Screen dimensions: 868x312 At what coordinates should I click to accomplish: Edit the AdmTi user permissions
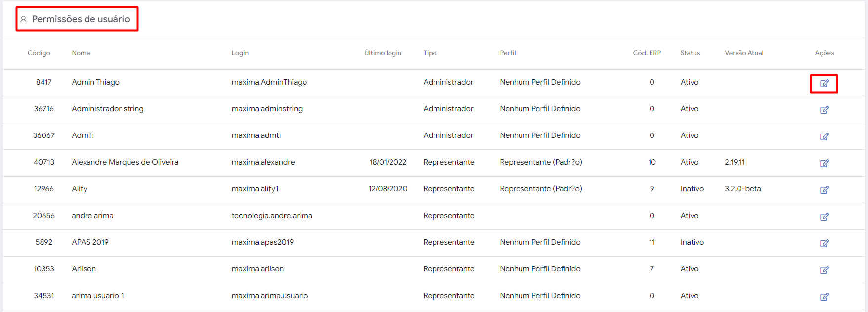coord(824,136)
